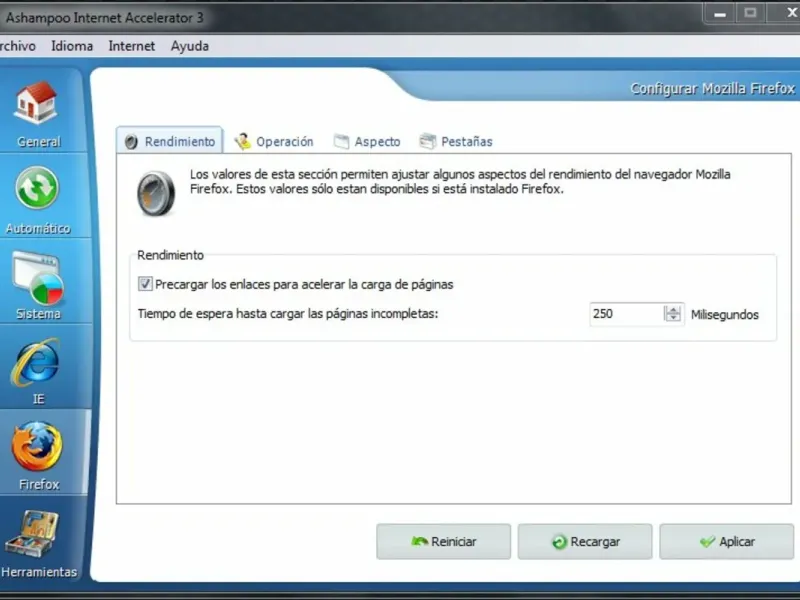Open the Pestañas tab
Screen dimensions: 800x600
coord(456,141)
